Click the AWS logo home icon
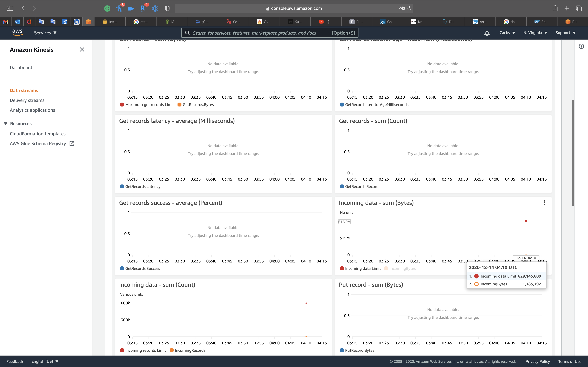Screen dimensions: 588x367 pos(17,33)
